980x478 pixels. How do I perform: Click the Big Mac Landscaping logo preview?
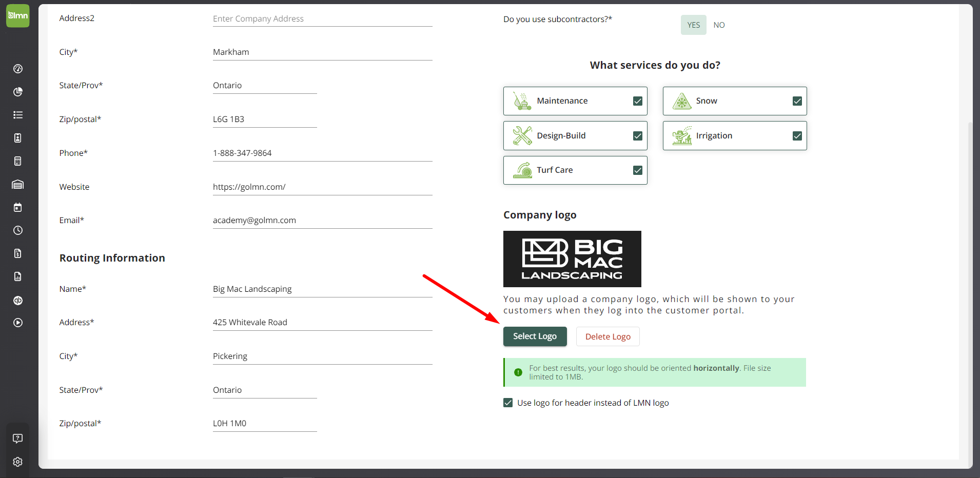coord(572,259)
